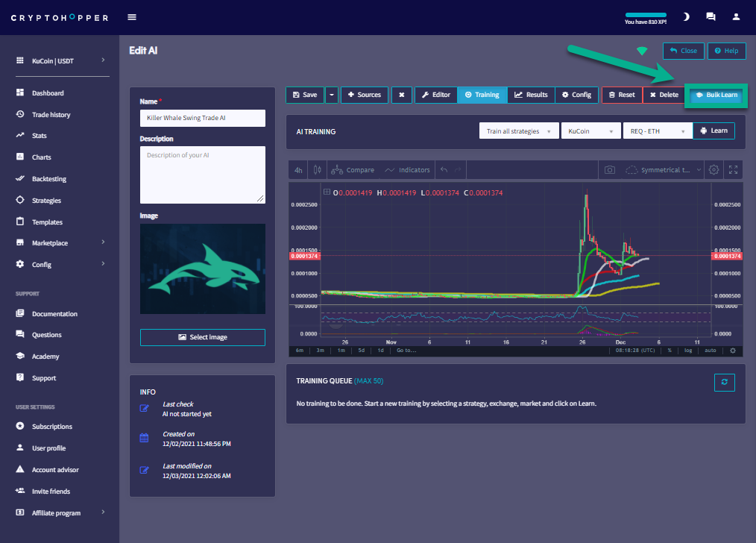Toggle log scale on the chart

[688, 351]
